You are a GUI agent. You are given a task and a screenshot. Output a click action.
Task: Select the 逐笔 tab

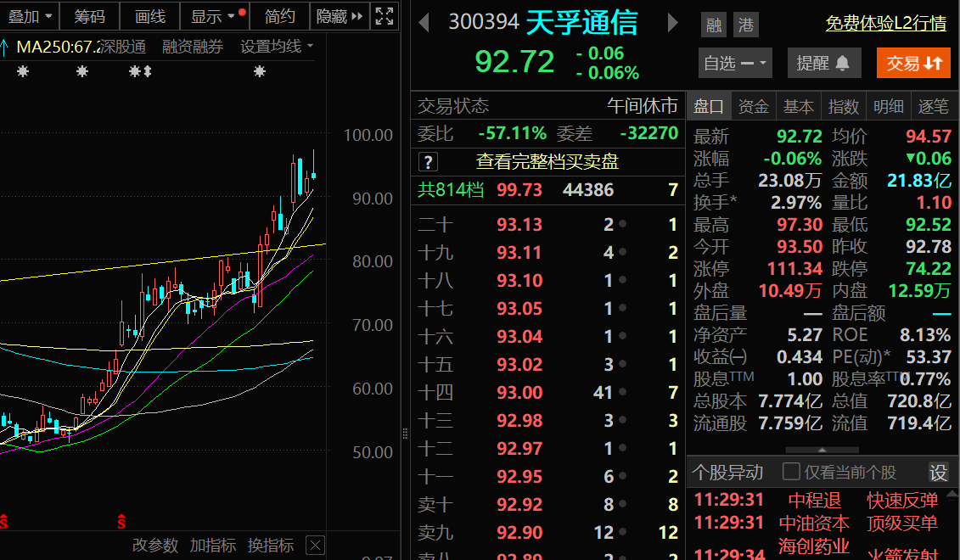click(x=933, y=107)
